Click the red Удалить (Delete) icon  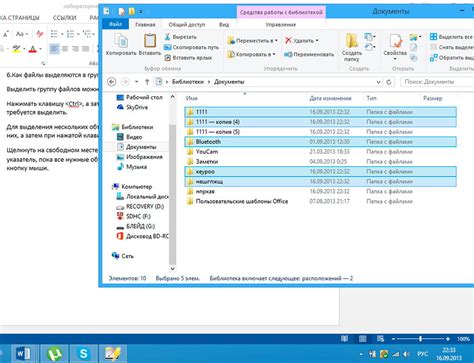pos(288,40)
